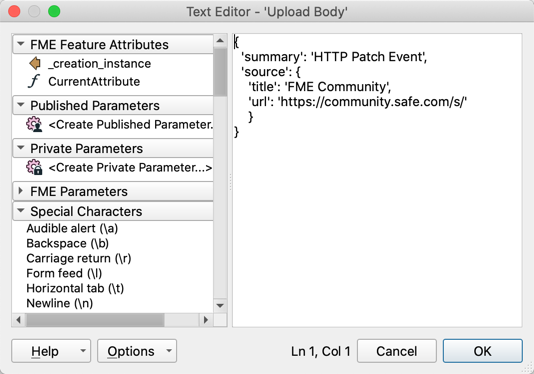534x374 pixels.
Task: Collapse the FME Feature Attributes section
Action: tap(21, 44)
